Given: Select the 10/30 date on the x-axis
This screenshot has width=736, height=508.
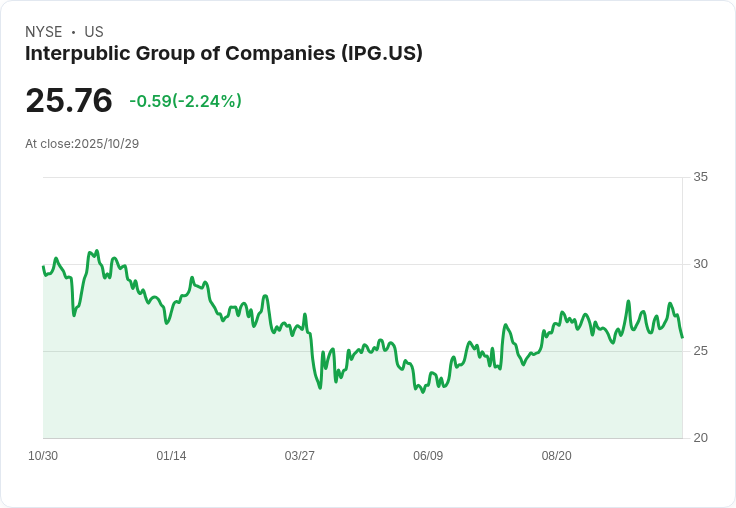Looking at the screenshot, I should pos(43,456).
